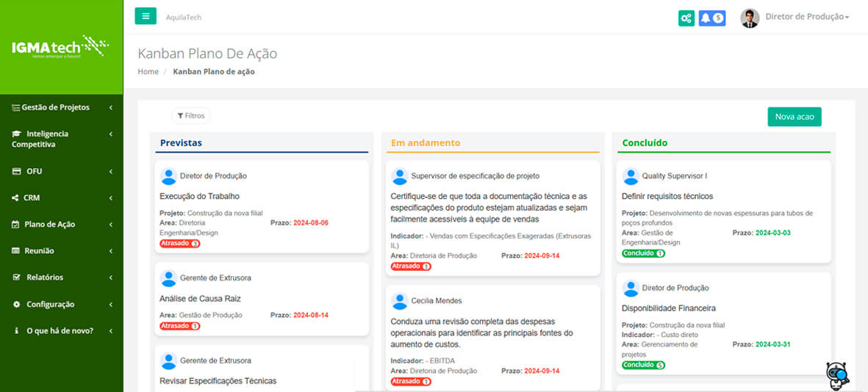Screen dimensions: 868x392
Task: Click the Filtros button
Action: pyautogui.click(x=191, y=116)
